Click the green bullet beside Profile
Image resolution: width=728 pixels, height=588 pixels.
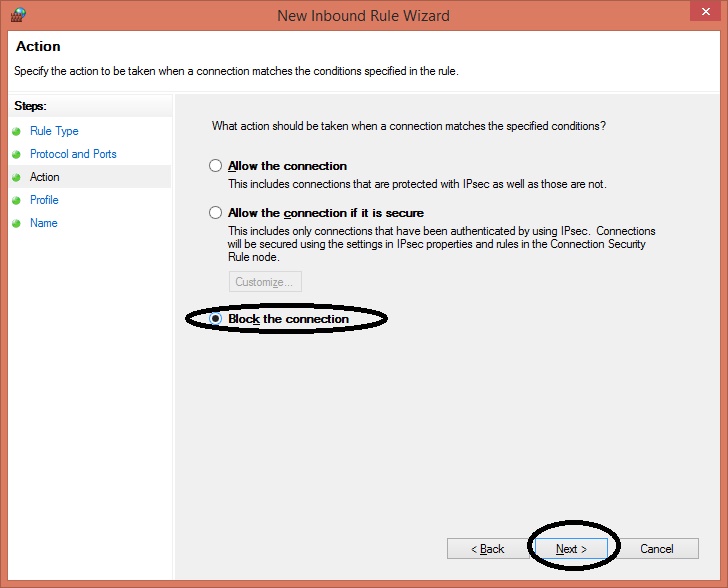pyautogui.click(x=17, y=200)
